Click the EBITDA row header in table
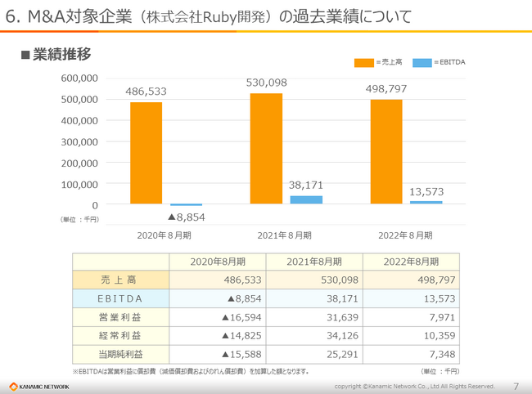The image size is (532, 394). pos(120,298)
